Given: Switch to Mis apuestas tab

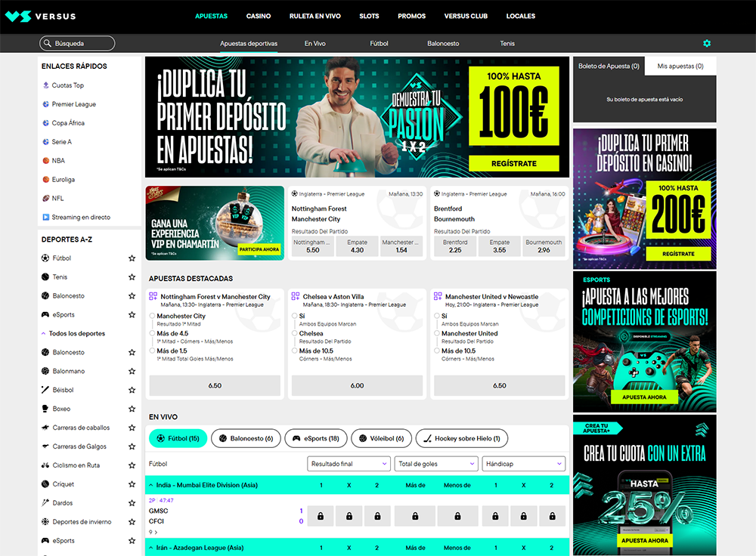Looking at the screenshot, I should [x=680, y=66].
